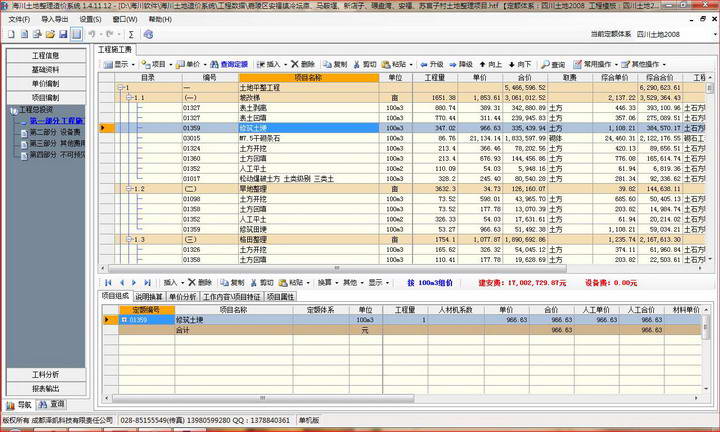Click 删除 X in upper toolbar

pos(303,64)
